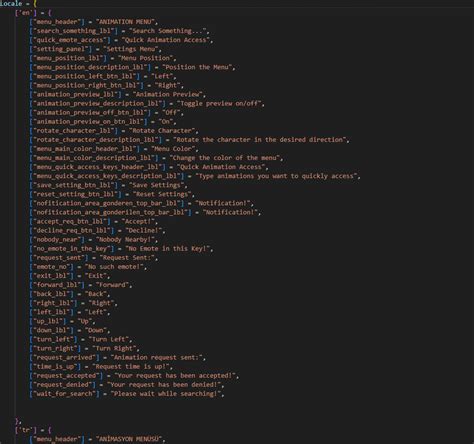The width and height of the screenshot is (474, 444).
Task: Click the "menu_position_left_btn_lbl" key
Action: coord(86,76)
